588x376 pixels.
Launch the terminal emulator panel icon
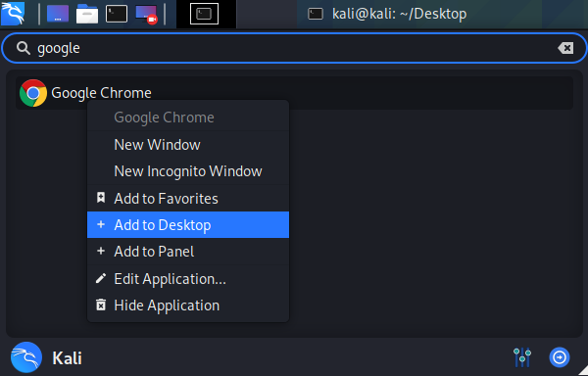(117, 14)
